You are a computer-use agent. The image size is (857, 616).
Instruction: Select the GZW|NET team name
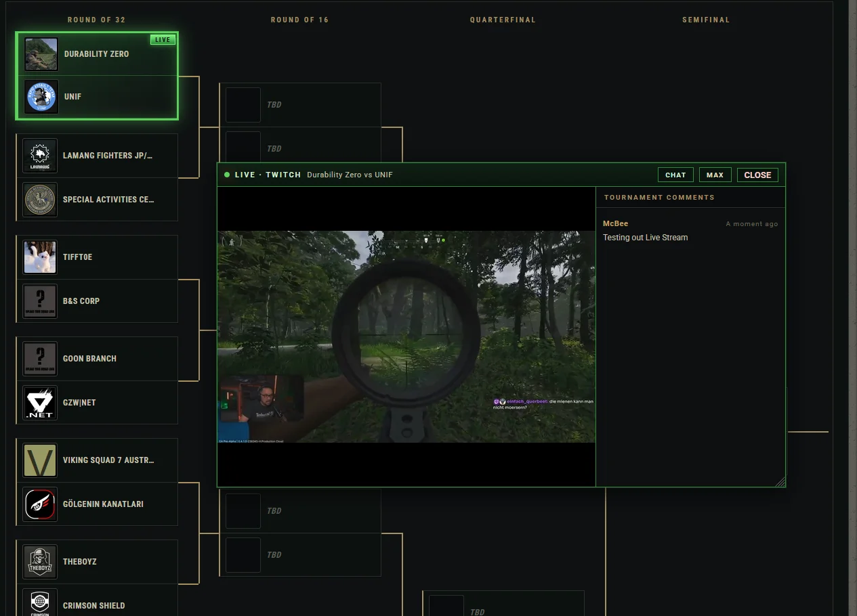(x=79, y=403)
